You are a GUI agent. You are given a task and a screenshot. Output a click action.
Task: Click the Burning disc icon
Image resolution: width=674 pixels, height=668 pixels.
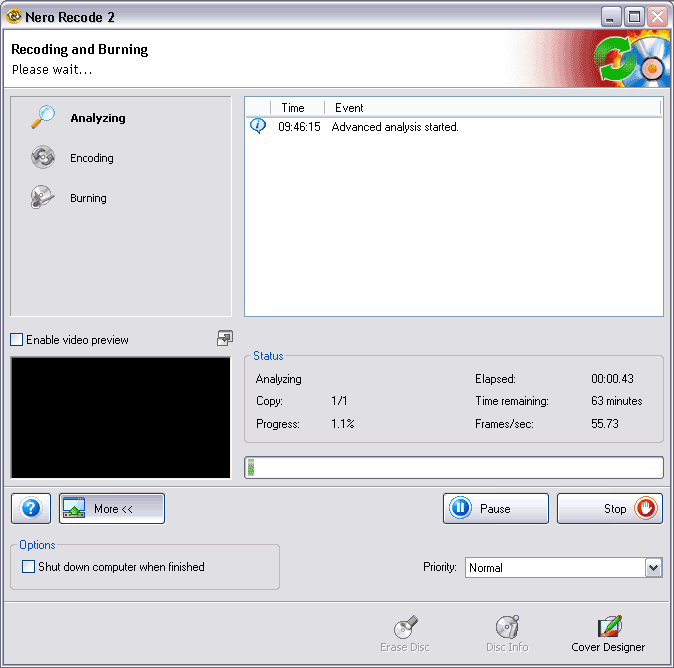coord(43,197)
